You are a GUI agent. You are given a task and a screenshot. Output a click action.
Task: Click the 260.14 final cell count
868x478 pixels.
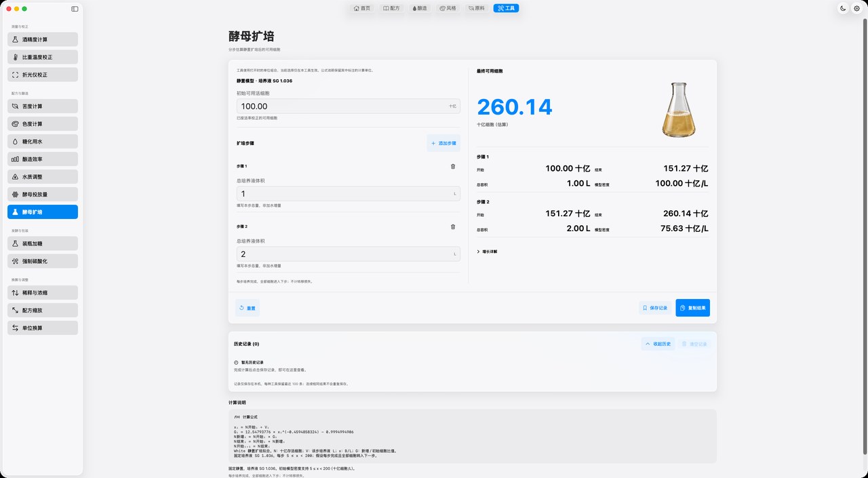click(x=515, y=106)
